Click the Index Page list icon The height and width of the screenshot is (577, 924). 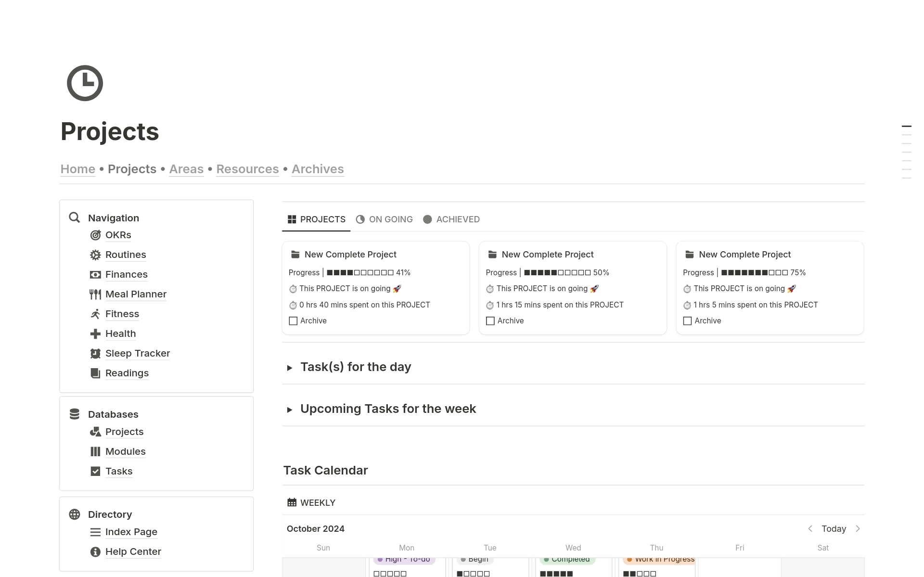click(95, 532)
